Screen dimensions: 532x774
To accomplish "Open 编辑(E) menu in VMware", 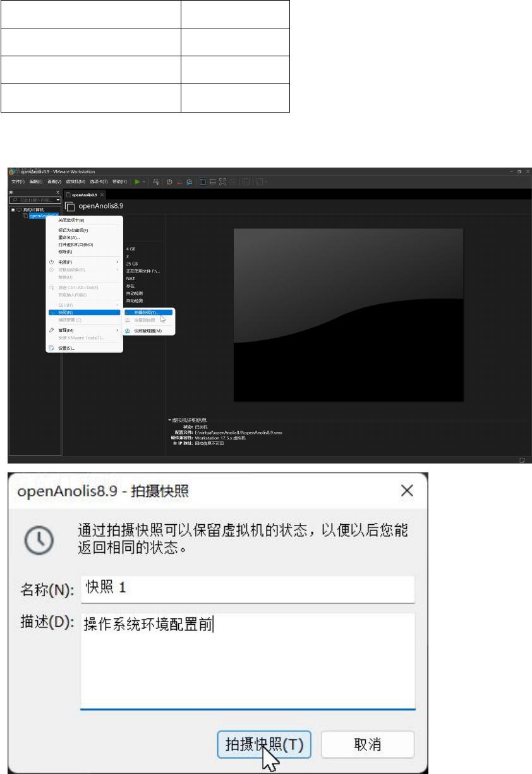I will click(x=36, y=181).
